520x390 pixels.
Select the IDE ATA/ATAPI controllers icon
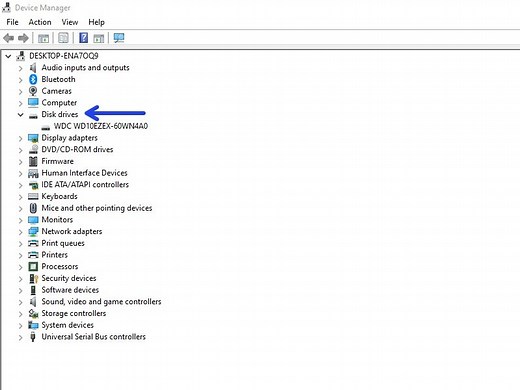pyautogui.click(x=33, y=185)
